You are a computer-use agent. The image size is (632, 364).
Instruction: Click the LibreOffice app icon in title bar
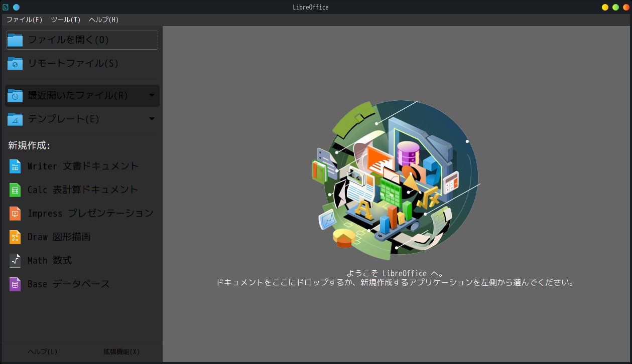(6, 7)
